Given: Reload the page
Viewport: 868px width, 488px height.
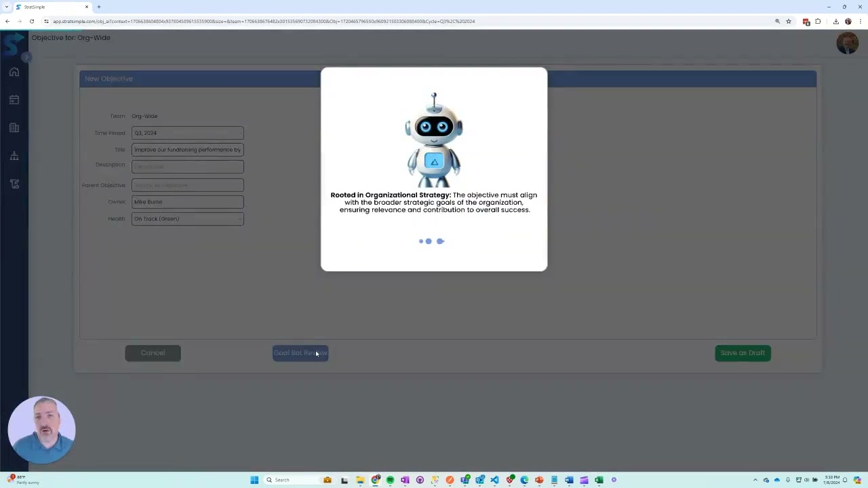Looking at the screenshot, I should click(31, 21).
